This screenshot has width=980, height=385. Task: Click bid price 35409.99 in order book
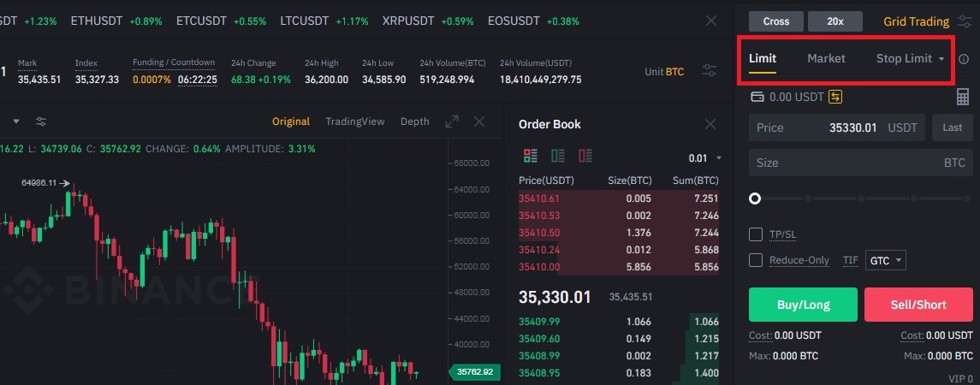(538, 322)
